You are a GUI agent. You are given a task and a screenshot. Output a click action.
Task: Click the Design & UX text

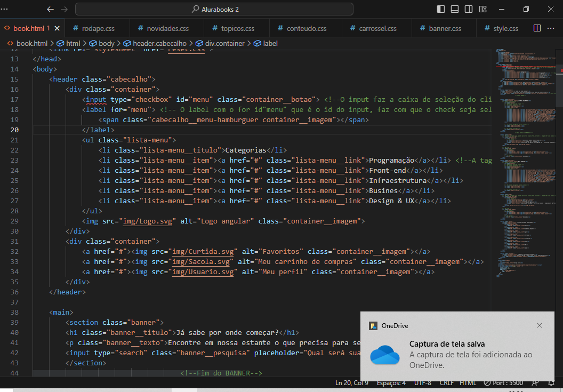tap(392, 201)
